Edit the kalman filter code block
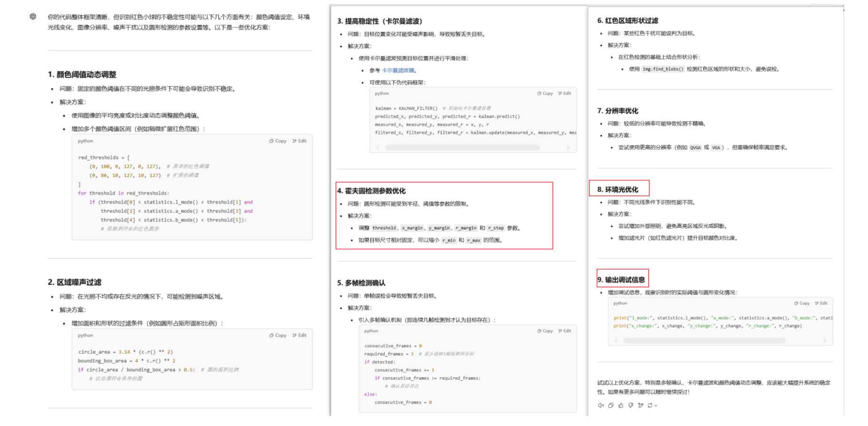Image resolution: width=868 pixels, height=426 pixels. 565,93
